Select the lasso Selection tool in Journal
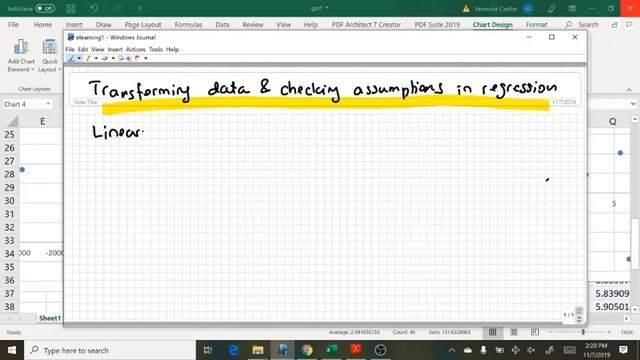 121,58
